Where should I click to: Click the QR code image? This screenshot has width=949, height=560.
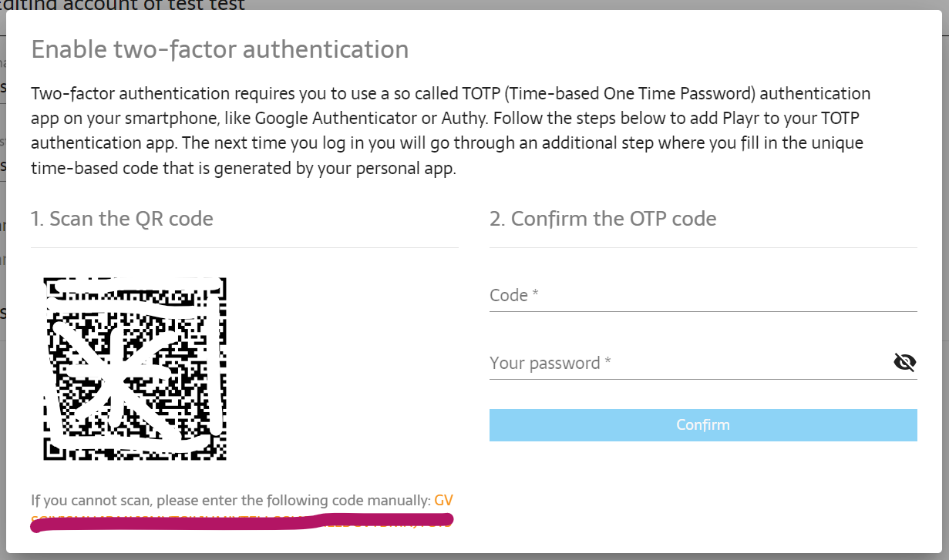pos(136,369)
